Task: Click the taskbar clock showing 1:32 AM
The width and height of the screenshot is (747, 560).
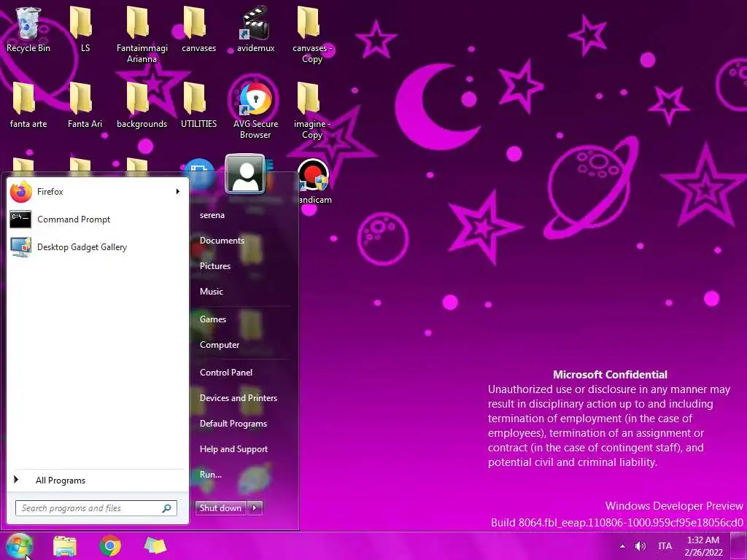Action: [704, 546]
